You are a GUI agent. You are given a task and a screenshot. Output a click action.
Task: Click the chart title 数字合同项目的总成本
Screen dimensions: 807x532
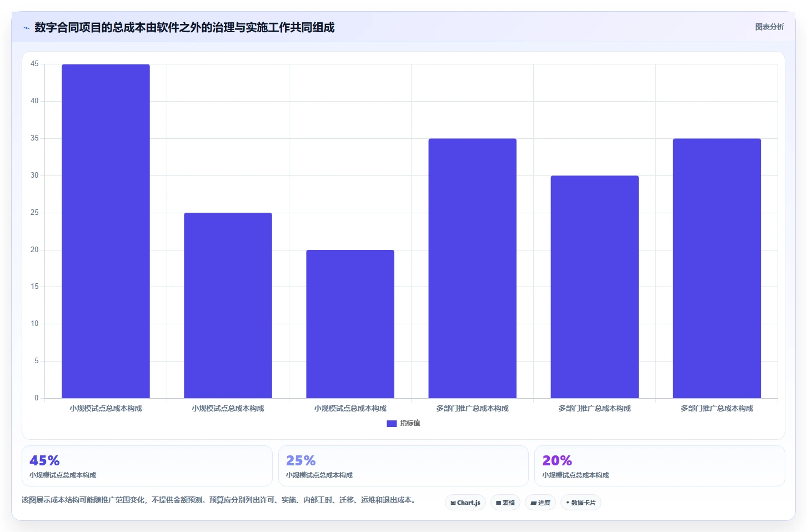[184, 28]
